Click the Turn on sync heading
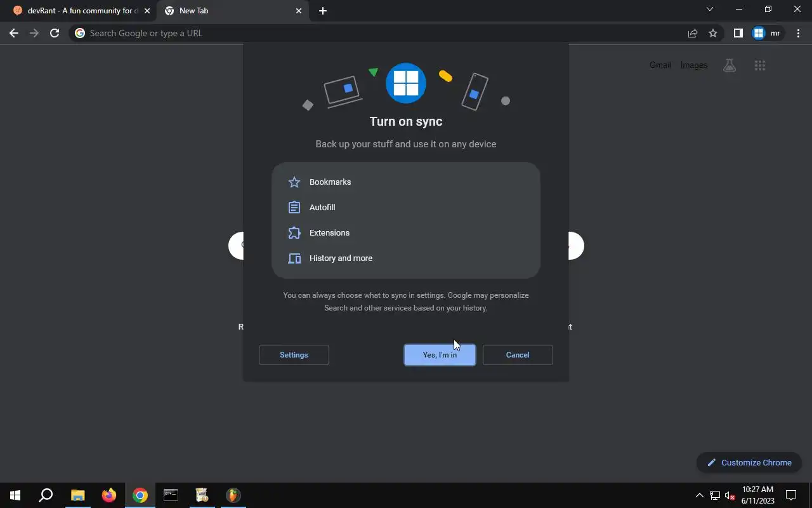812x508 pixels. (x=406, y=121)
